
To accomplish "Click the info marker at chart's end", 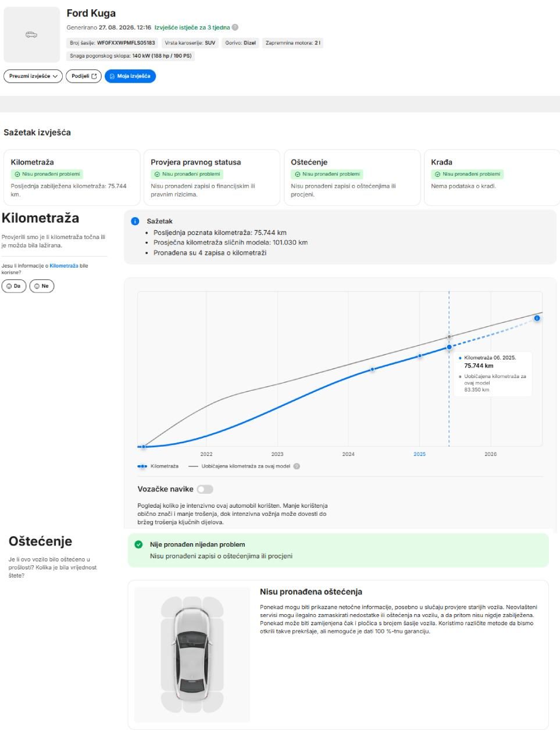I will (x=537, y=318).
